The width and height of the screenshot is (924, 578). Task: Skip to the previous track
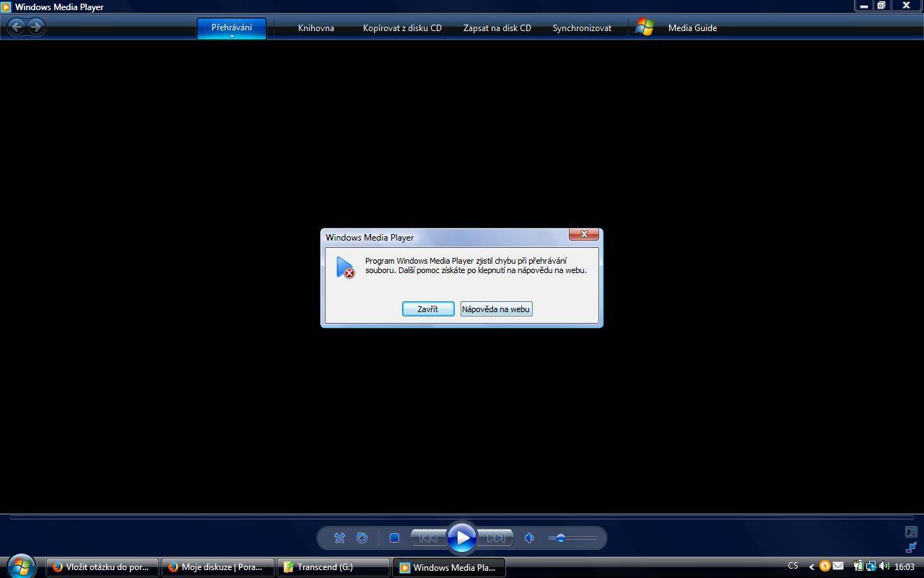pyautogui.click(x=428, y=538)
